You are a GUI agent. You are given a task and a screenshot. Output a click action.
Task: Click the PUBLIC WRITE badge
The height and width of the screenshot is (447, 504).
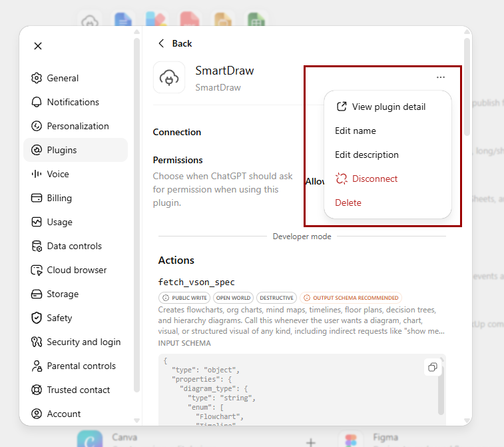point(184,298)
